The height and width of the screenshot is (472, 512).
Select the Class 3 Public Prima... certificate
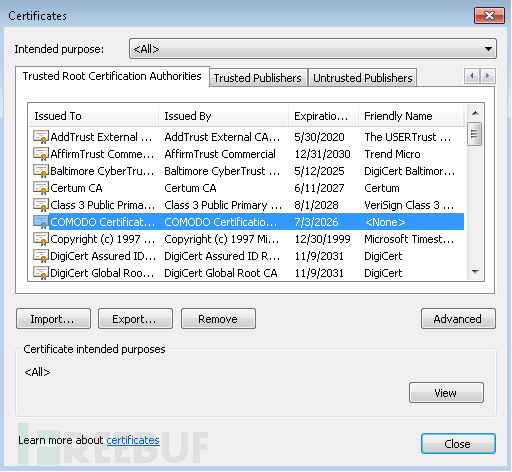pos(102,205)
